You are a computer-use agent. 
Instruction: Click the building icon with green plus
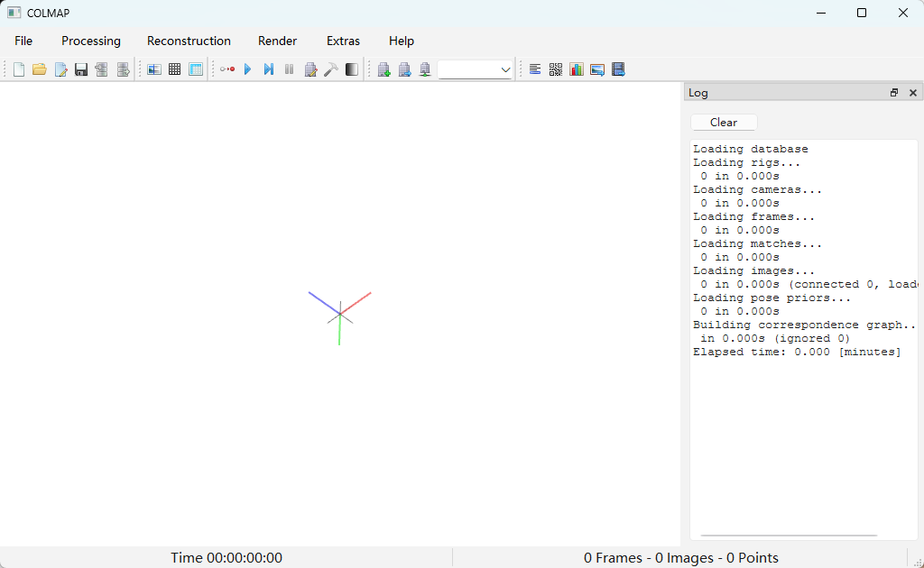(384, 69)
